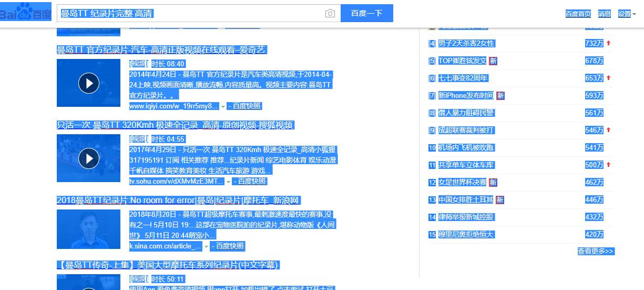This screenshot has width=644, height=290.
Task: Open k.sina.com.cn result URL
Action: pyautogui.click(x=166, y=246)
